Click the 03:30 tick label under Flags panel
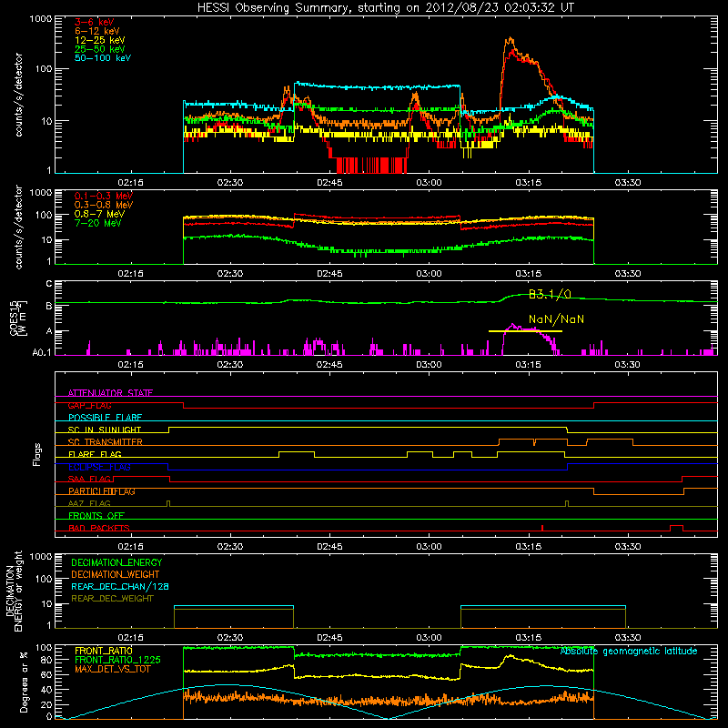 pos(628,547)
